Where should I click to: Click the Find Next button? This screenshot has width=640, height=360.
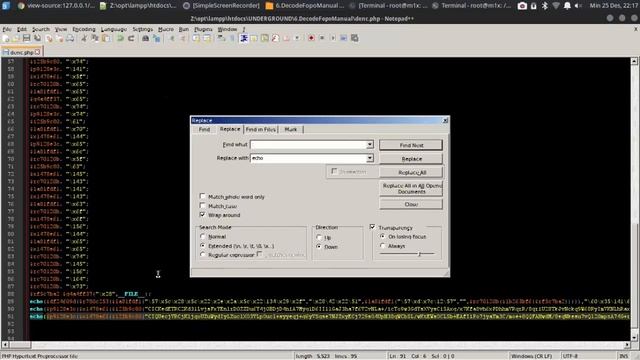pos(411,145)
